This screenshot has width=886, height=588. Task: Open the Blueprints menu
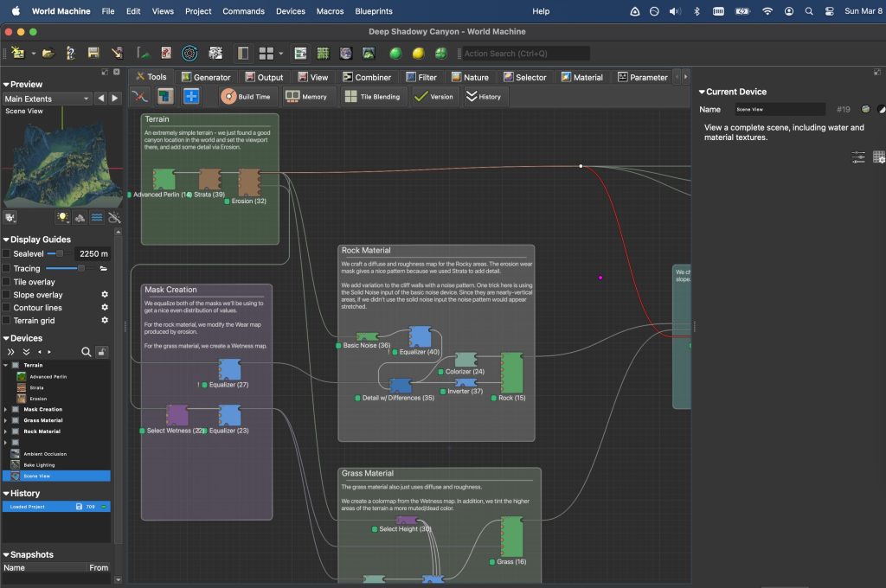(373, 11)
